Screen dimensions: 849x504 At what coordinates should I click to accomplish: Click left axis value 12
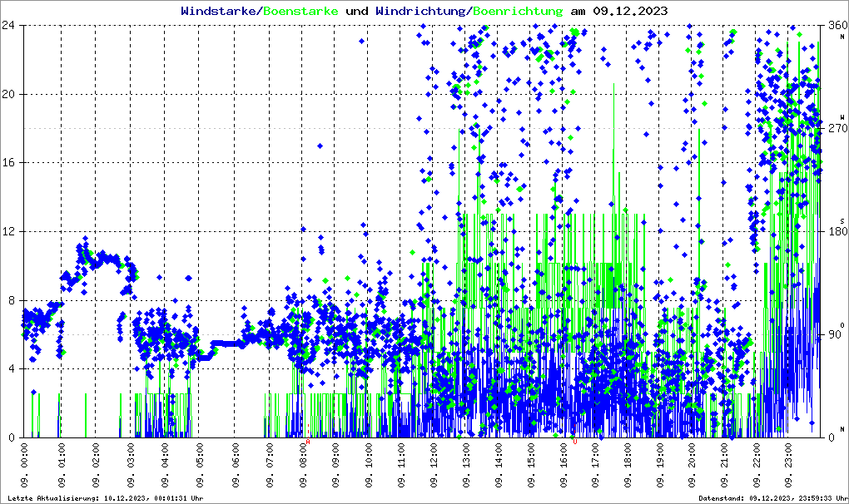7,231
